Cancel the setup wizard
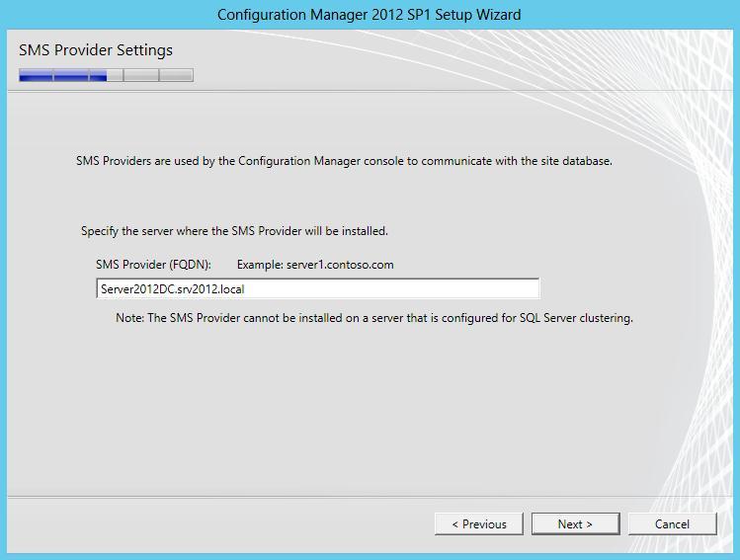The image size is (740, 560). [672, 524]
